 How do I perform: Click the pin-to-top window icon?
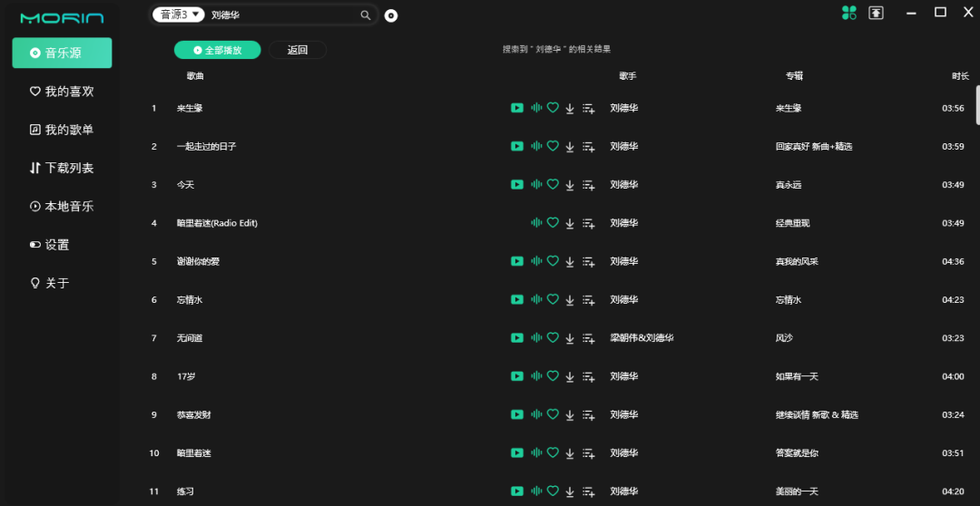tap(876, 13)
